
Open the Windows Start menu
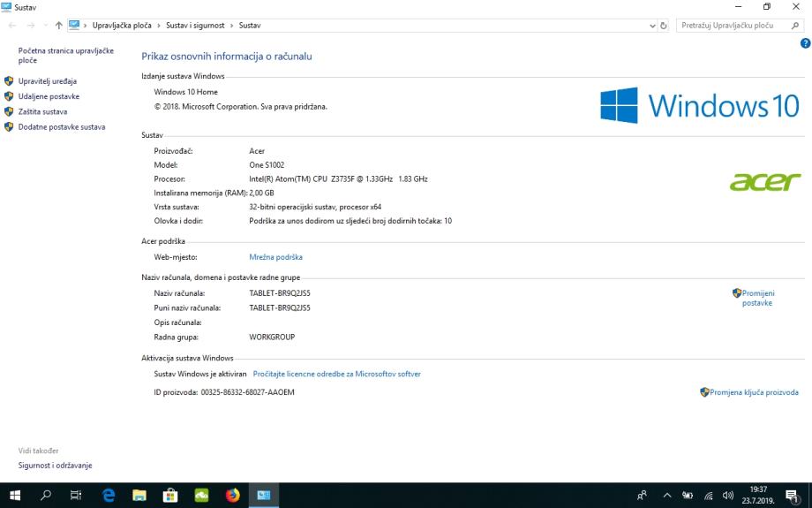point(15,496)
